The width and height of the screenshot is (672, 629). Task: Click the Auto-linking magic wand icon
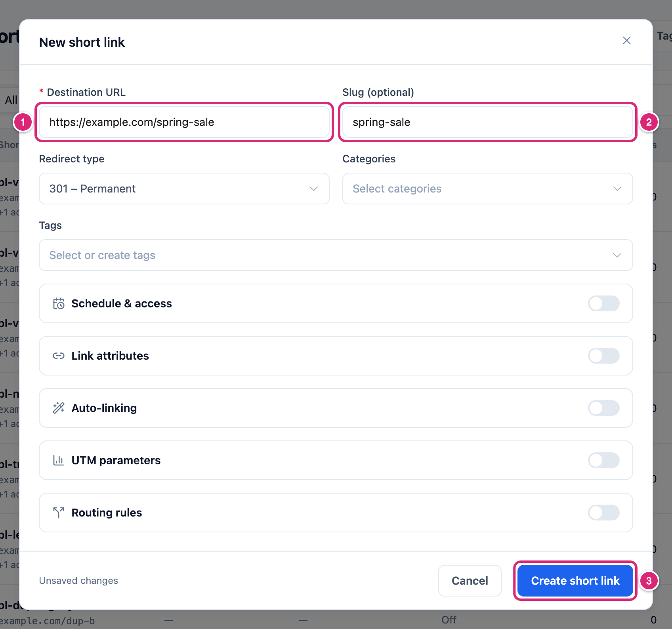click(59, 408)
